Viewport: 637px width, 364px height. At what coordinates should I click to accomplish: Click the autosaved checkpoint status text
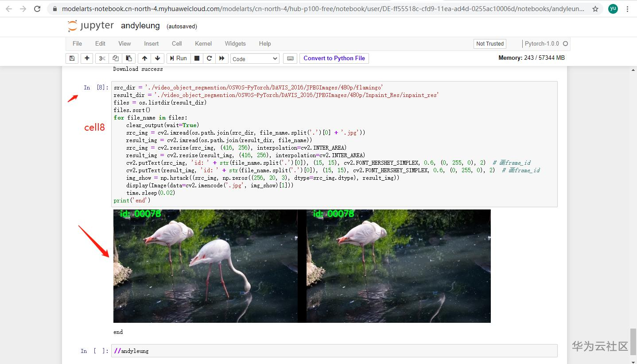click(x=182, y=27)
